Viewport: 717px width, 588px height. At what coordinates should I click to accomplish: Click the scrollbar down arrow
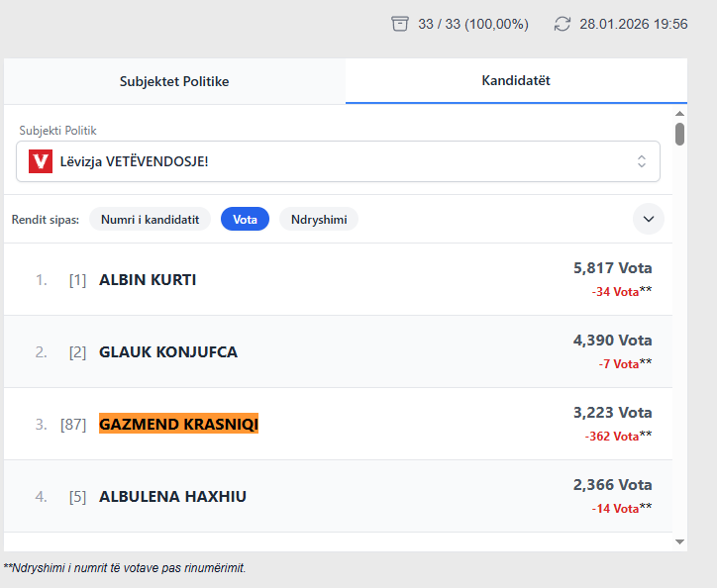(679, 541)
